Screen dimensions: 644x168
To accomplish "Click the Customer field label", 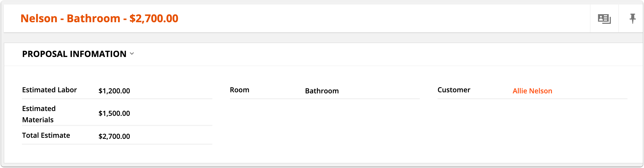I will pyautogui.click(x=454, y=90).
